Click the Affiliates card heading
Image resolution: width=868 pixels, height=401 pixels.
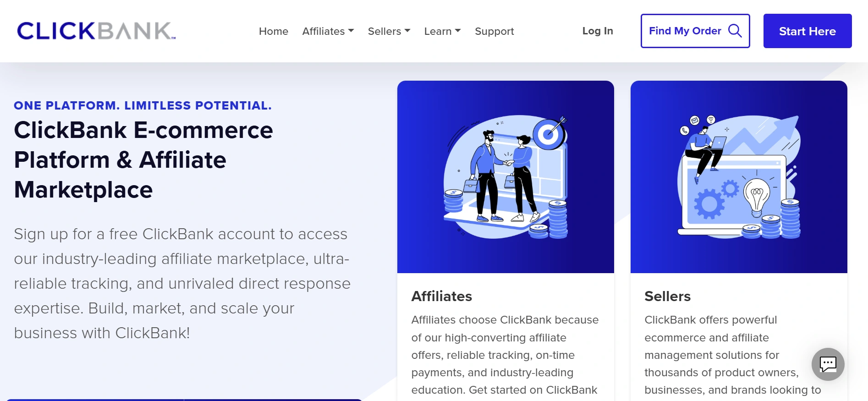[442, 296]
